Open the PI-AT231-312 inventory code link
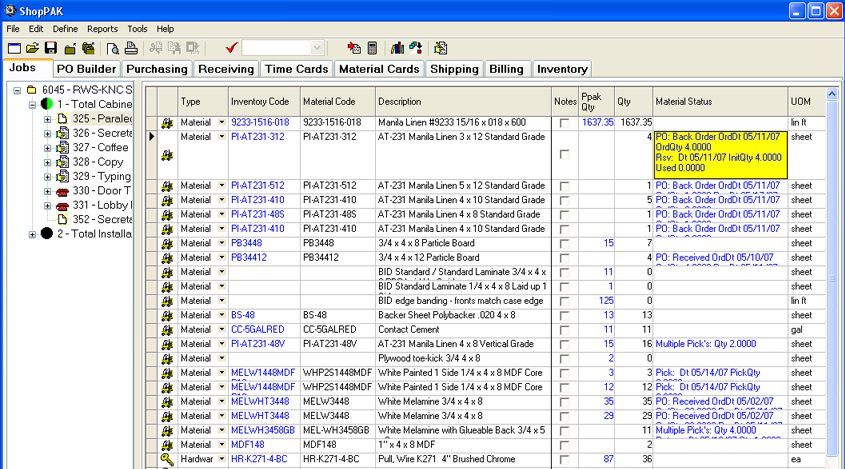 258,137
